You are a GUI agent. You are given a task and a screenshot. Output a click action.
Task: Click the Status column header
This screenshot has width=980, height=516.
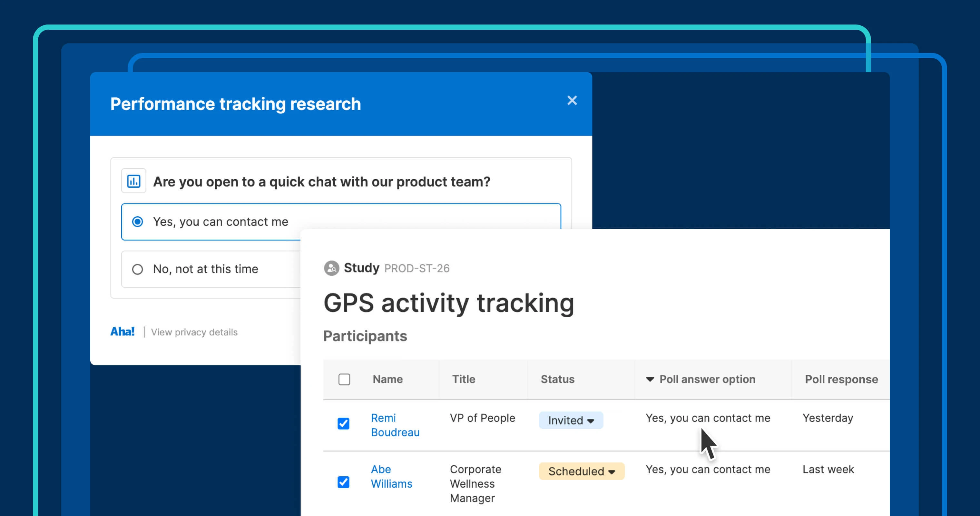click(x=557, y=379)
